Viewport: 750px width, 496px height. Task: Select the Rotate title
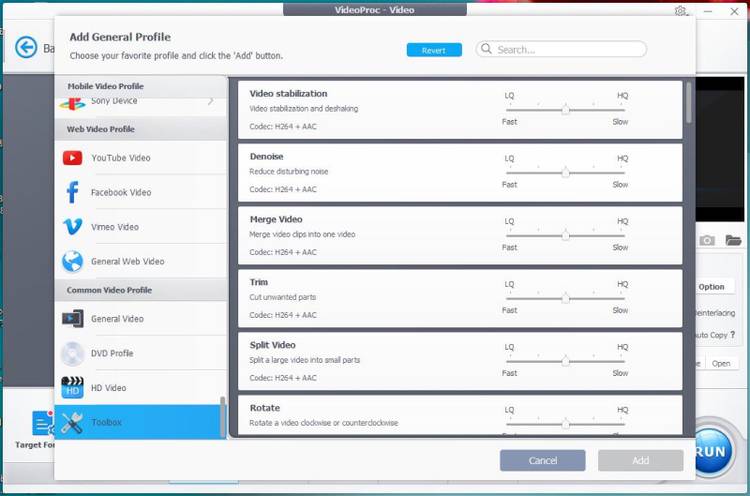click(265, 408)
